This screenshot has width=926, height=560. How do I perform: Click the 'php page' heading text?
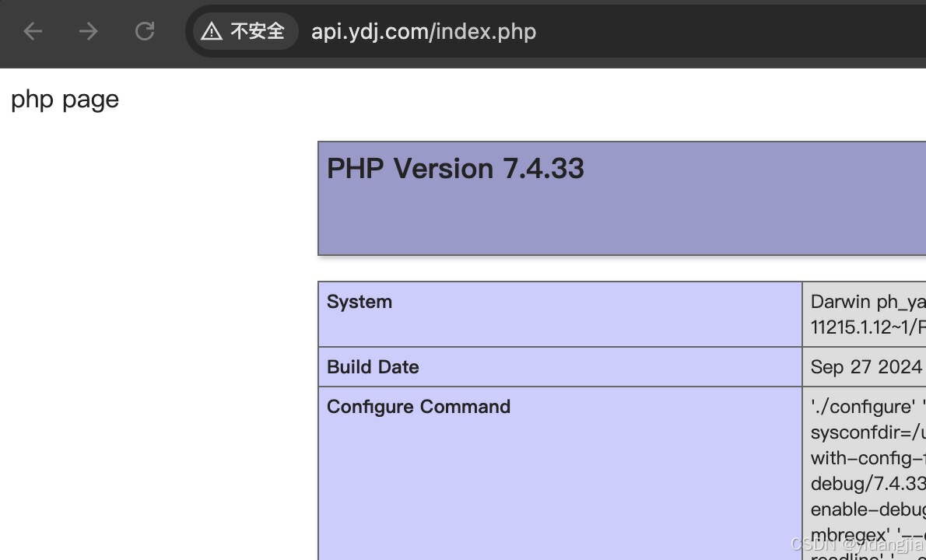(65, 100)
